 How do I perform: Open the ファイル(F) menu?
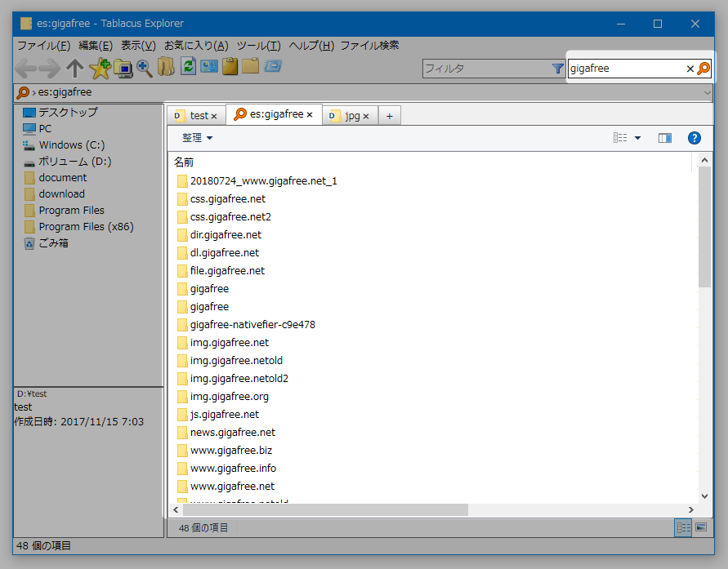pyautogui.click(x=43, y=46)
